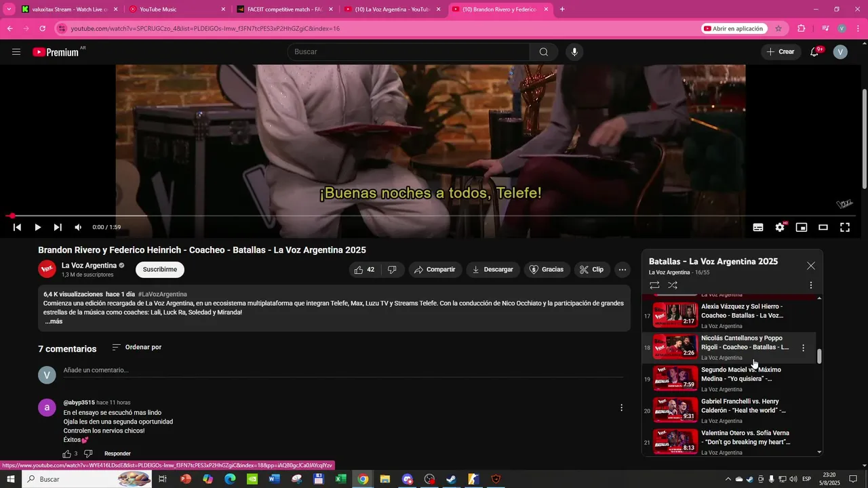This screenshot has width=868, height=488.
Task: Open Ordenar por comment sorting dropdown
Action: pos(136,347)
